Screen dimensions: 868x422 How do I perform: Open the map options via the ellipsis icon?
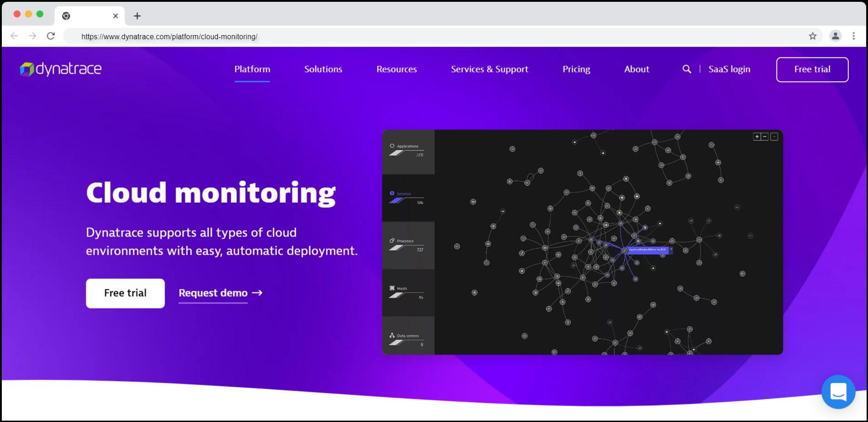point(774,136)
